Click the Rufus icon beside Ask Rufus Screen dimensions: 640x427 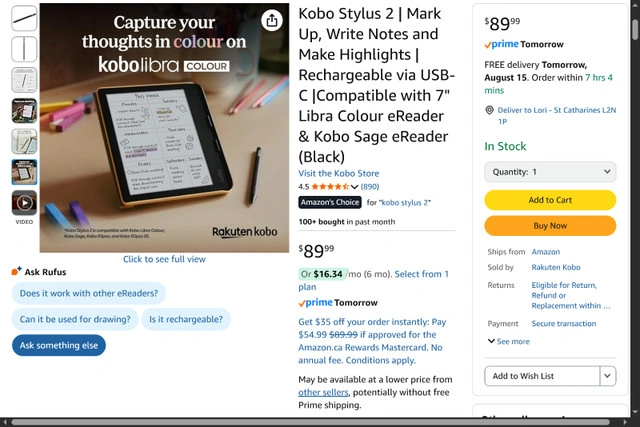click(x=16, y=272)
